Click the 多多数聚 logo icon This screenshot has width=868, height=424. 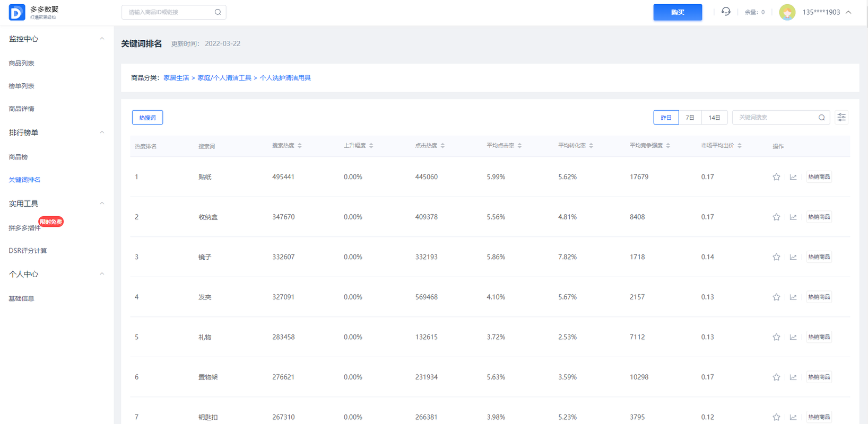(x=17, y=12)
